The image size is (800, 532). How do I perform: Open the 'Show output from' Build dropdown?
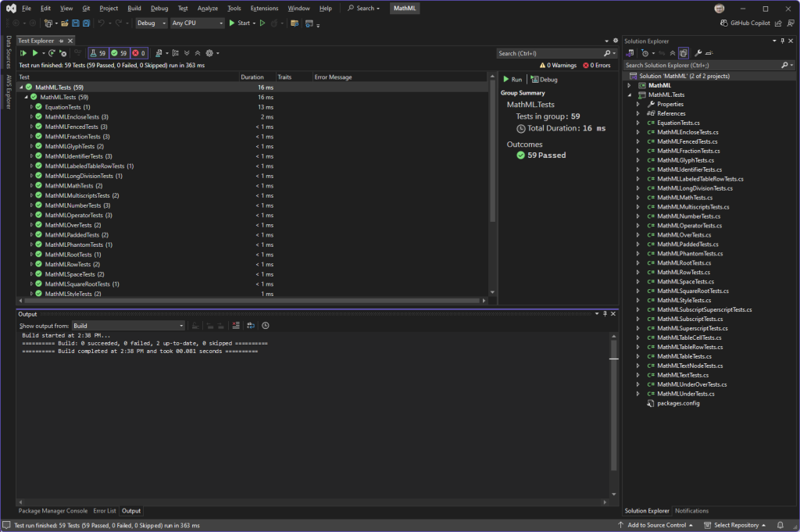128,326
